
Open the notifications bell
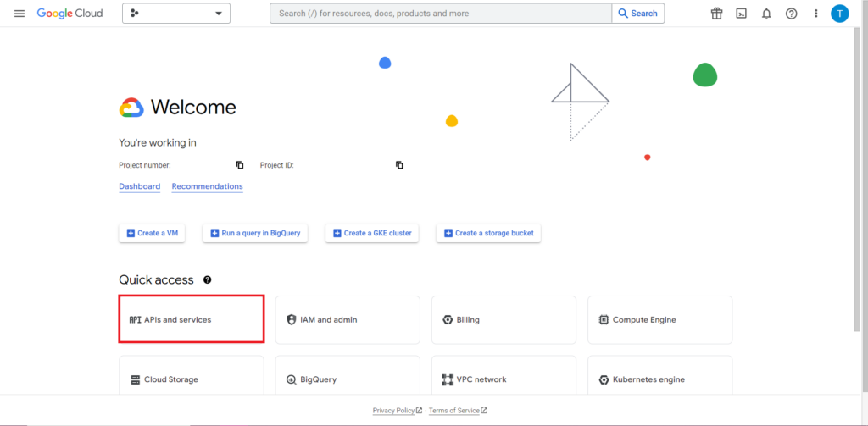(x=766, y=14)
